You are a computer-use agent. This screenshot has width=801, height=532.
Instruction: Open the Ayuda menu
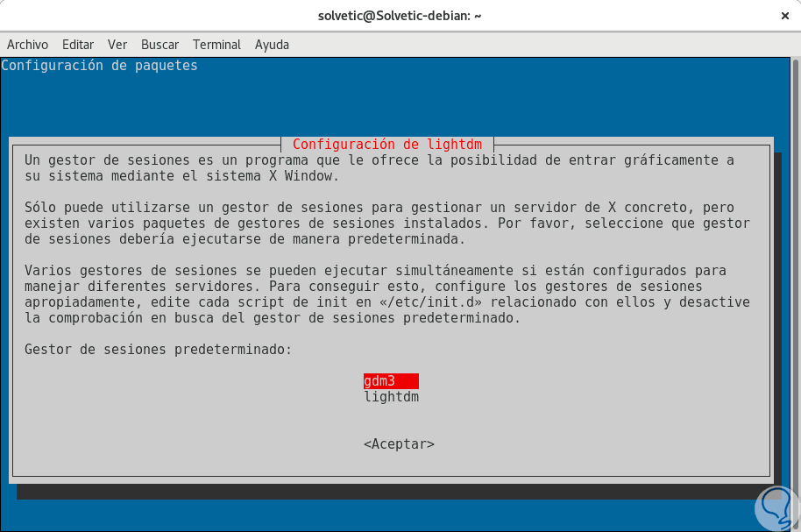pos(272,45)
